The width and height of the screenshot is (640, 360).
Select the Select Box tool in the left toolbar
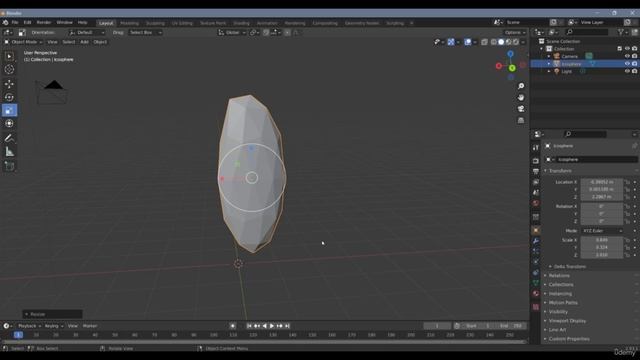tap(9, 56)
